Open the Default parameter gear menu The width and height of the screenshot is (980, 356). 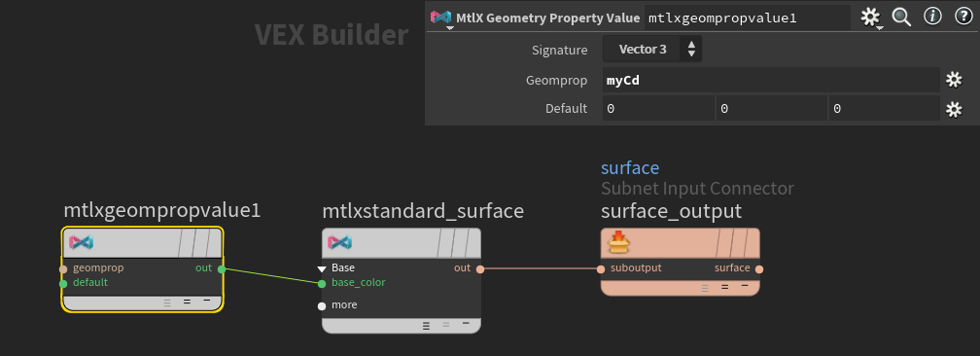(x=953, y=110)
